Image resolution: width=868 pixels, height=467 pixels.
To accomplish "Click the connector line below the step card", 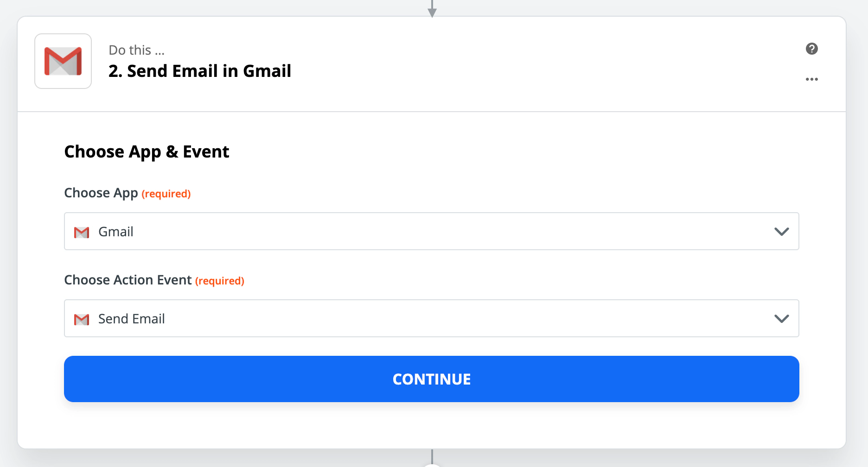I will click(432, 456).
